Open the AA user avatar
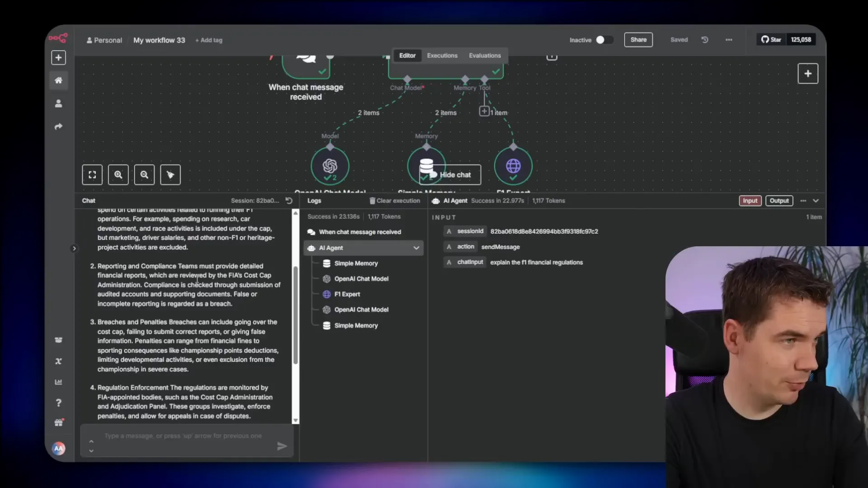 [58, 448]
